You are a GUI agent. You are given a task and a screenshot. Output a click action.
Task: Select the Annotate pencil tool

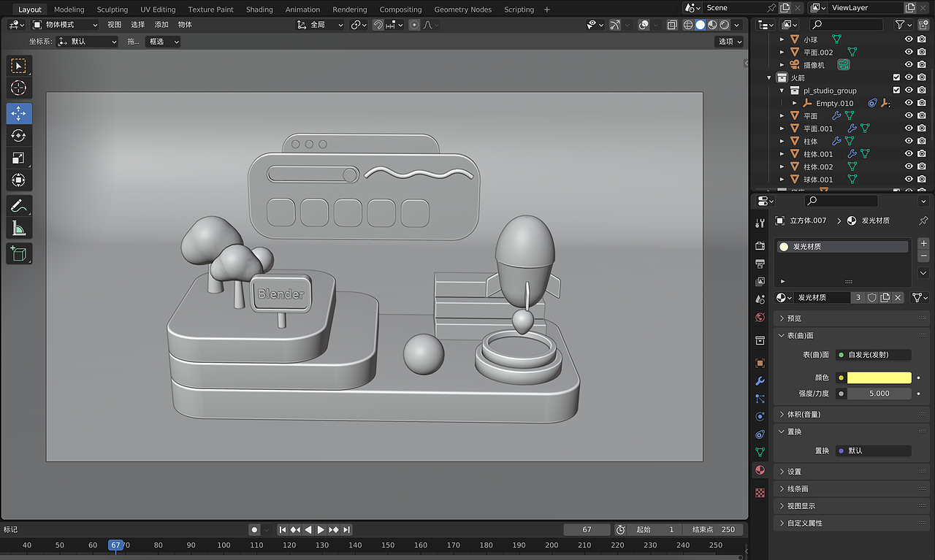coord(19,206)
